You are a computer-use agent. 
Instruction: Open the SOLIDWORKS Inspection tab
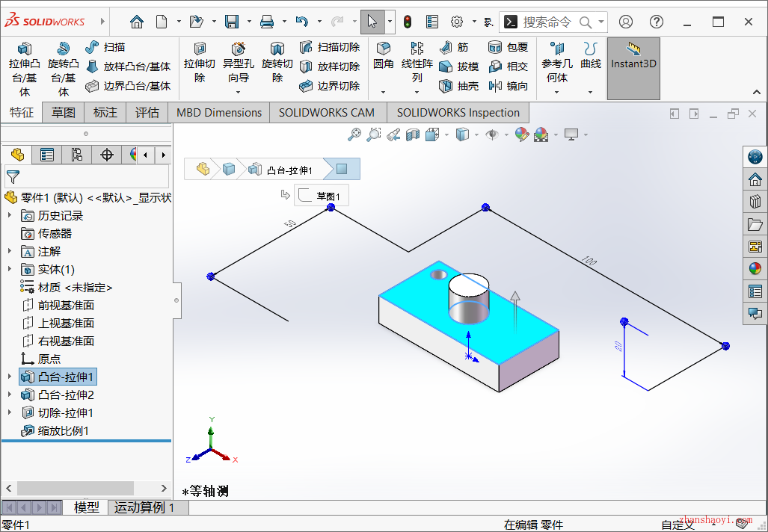(x=458, y=113)
